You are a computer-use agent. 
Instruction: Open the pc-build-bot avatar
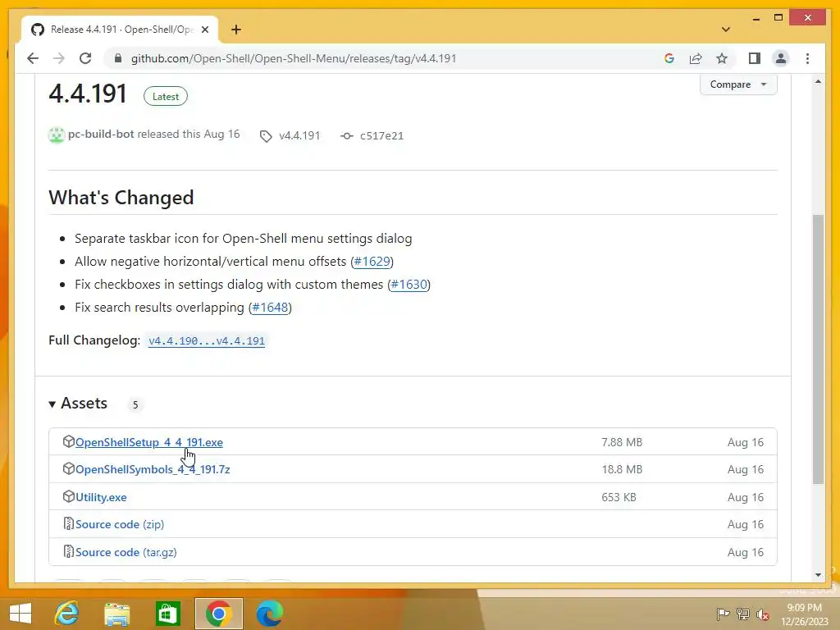click(57, 135)
